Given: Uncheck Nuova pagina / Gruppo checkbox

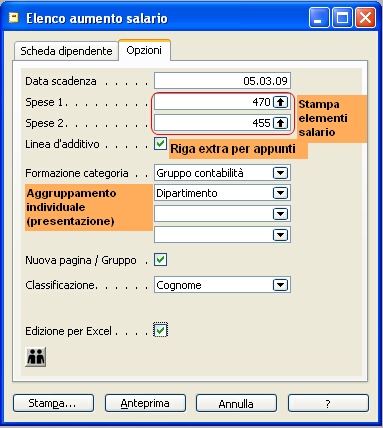Looking at the screenshot, I should (x=160, y=260).
